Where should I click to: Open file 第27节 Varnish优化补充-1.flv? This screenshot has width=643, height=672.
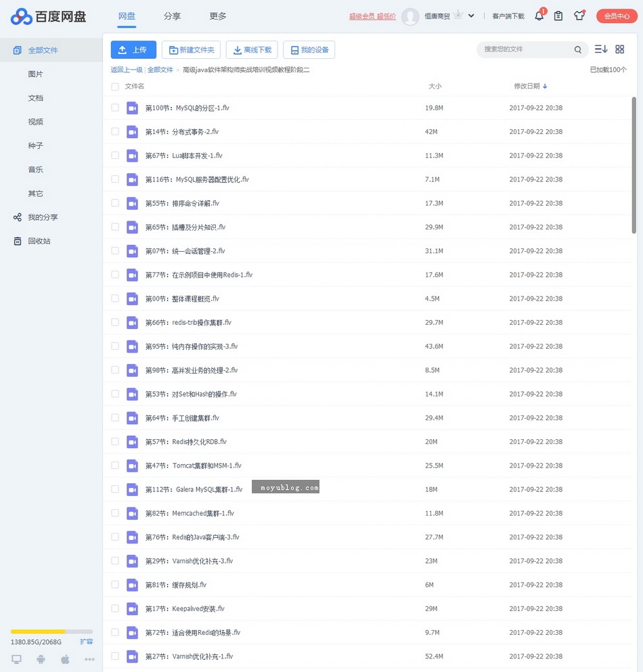point(189,656)
